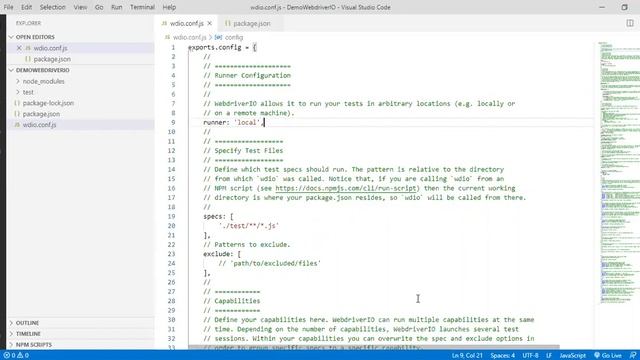Click the config symbol in breadcrumb
The height and width of the screenshot is (360, 640).
point(229,38)
